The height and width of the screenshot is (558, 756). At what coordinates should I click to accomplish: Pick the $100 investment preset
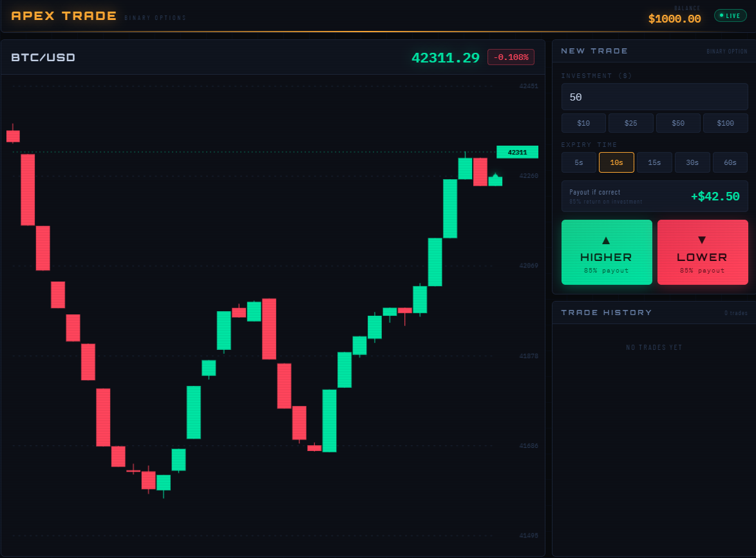click(x=725, y=123)
